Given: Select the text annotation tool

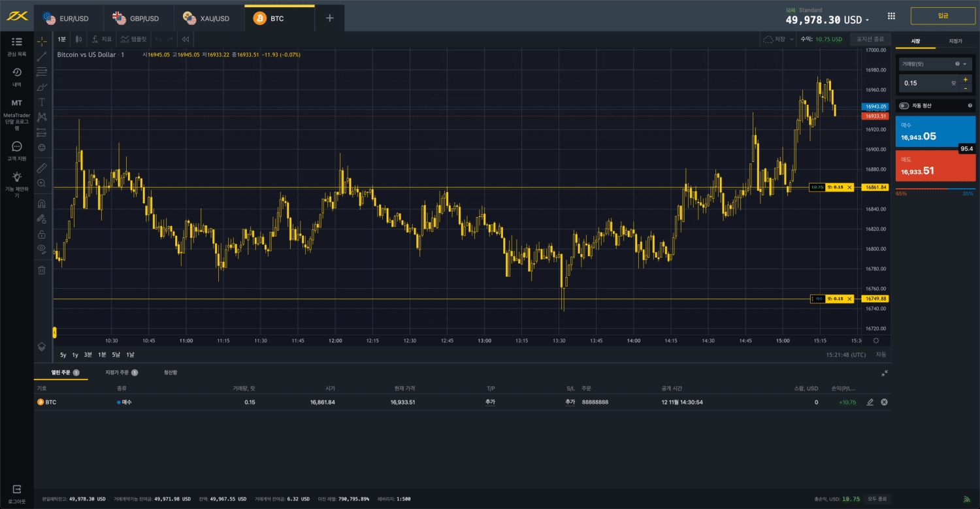Looking at the screenshot, I should (42, 102).
